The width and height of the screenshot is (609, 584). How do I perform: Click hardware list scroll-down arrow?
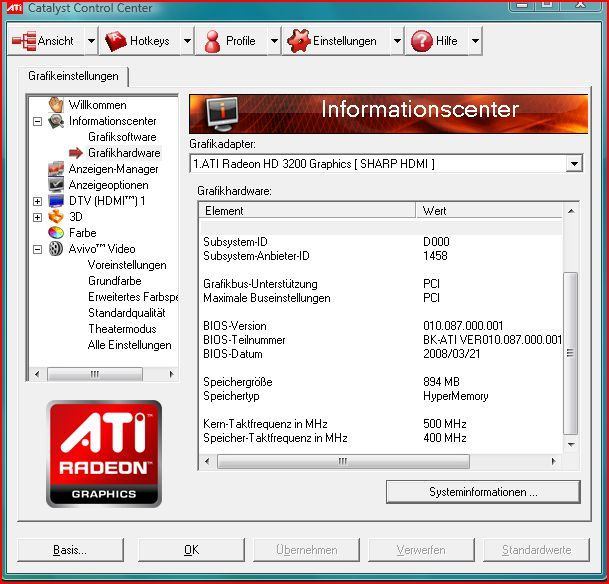click(x=571, y=445)
